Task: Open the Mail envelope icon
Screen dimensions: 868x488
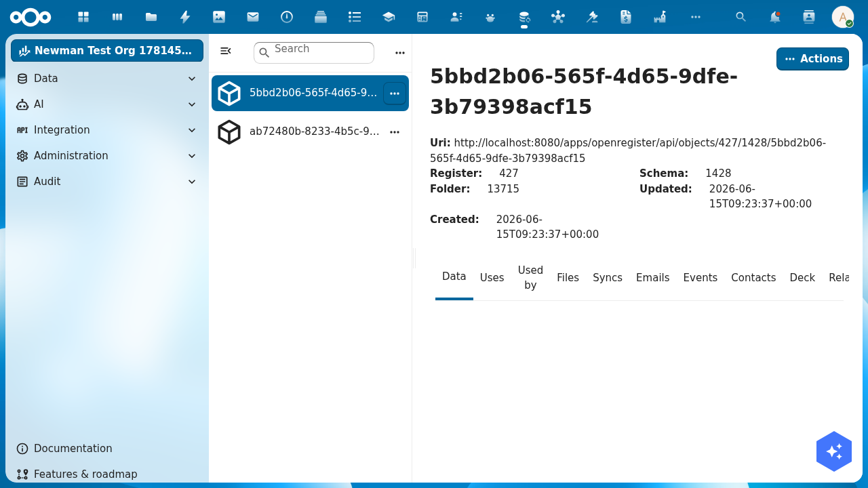Action: pos(253,17)
